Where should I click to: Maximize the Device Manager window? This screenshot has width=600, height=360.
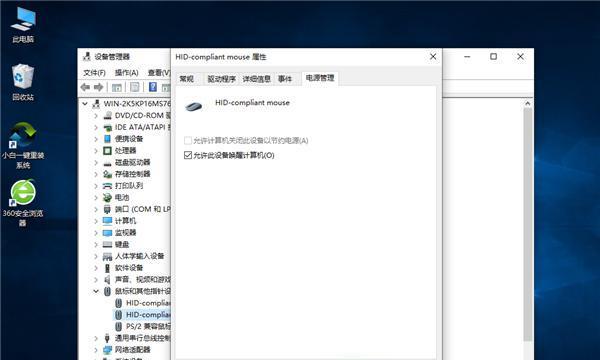click(494, 57)
